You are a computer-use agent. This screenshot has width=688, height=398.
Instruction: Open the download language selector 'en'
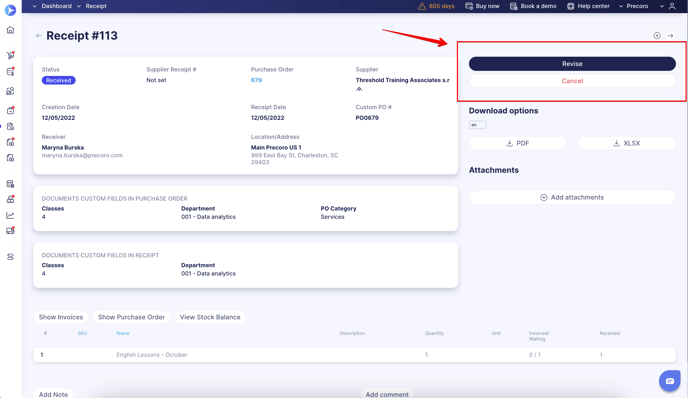pos(477,125)
